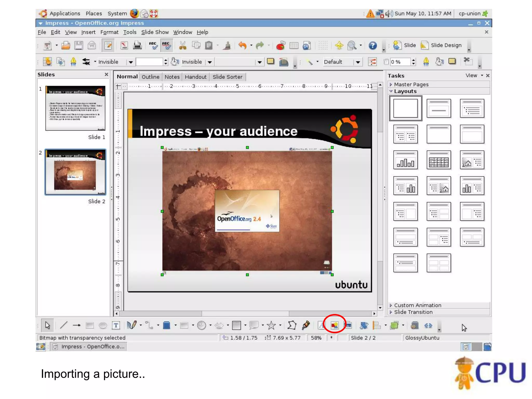Open the Applications menu in top panel
The image size is (532, 399).
pos(65,14)
